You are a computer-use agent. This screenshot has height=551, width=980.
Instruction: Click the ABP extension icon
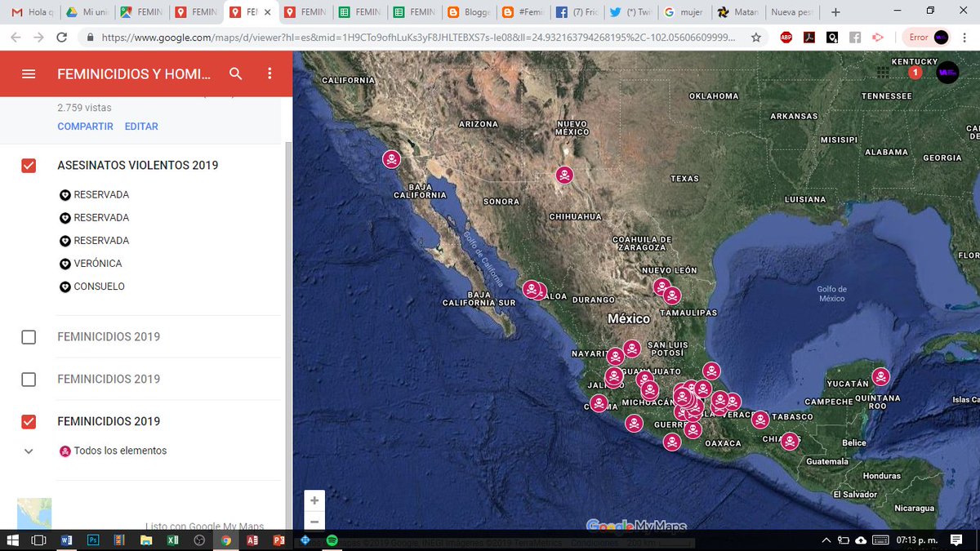786,38
